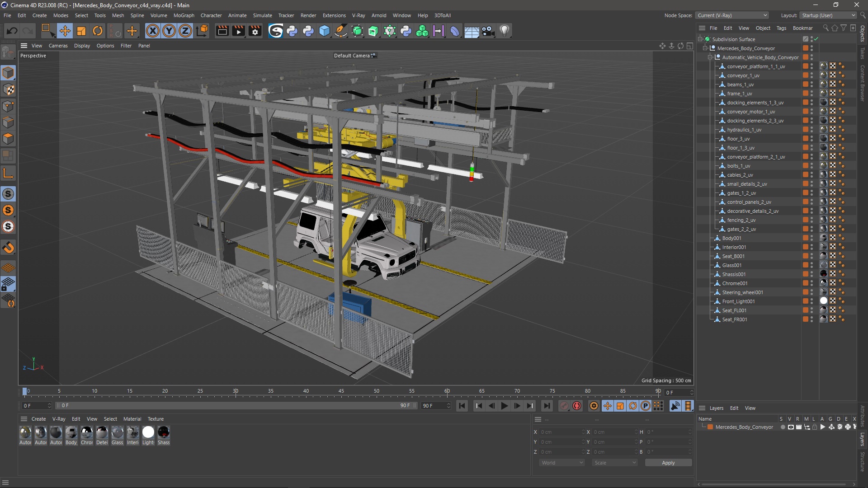Open the MoGraph menu
This screenshot has height=488, width=868.
(x=184, y=15)
